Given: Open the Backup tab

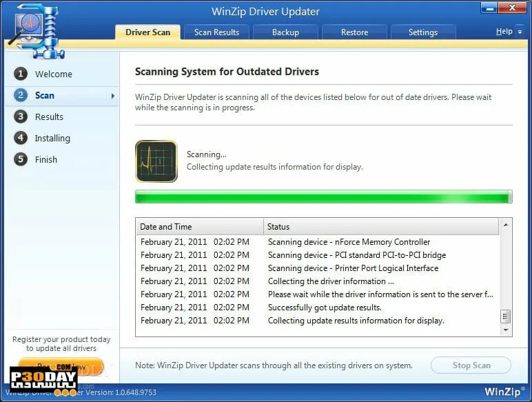Looking at the screenshot, I should [x=285, y=32].
